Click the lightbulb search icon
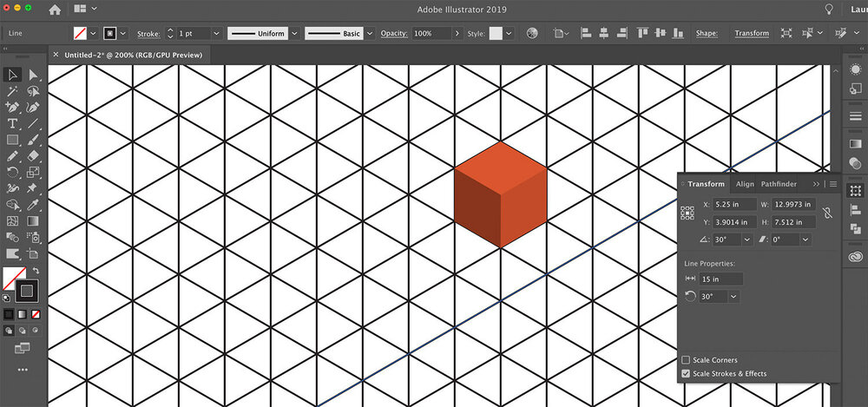The width and height of the screenshot is (868, 407). (829, 9)
